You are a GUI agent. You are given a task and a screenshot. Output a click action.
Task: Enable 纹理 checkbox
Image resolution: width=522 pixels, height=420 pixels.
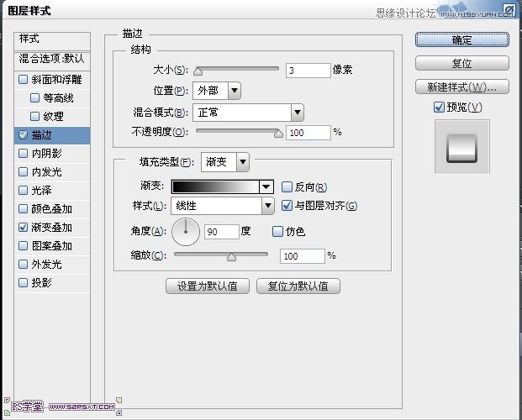[x=35, y=116]
